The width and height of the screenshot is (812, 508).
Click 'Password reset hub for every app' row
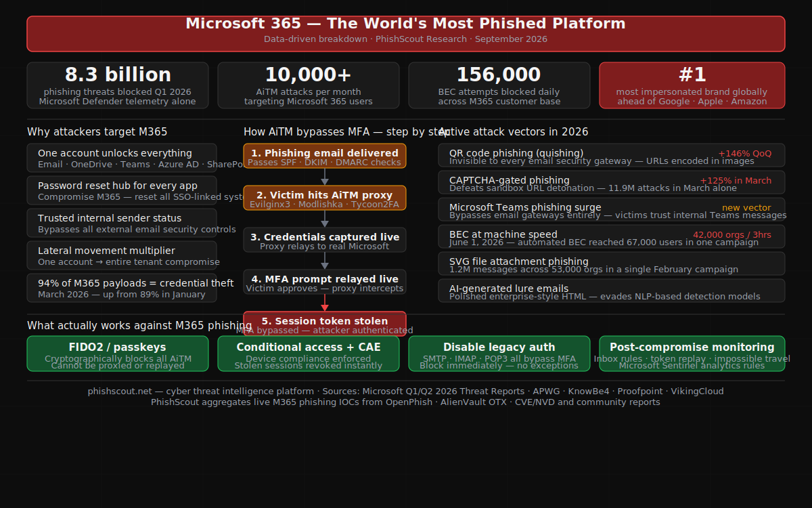point(122,190)
